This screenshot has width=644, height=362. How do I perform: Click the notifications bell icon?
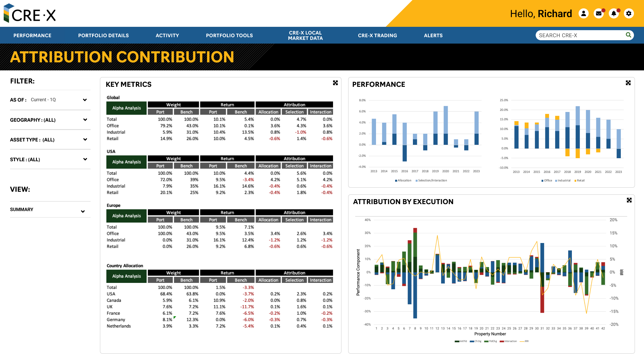(x=614, y=13)
